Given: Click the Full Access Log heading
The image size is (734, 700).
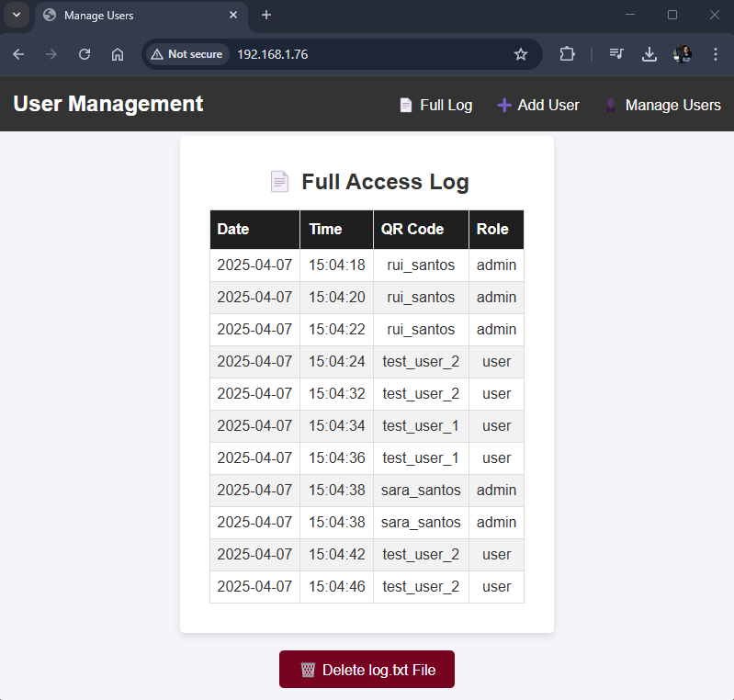Looking at the screenshot, I should coord(385,182).
